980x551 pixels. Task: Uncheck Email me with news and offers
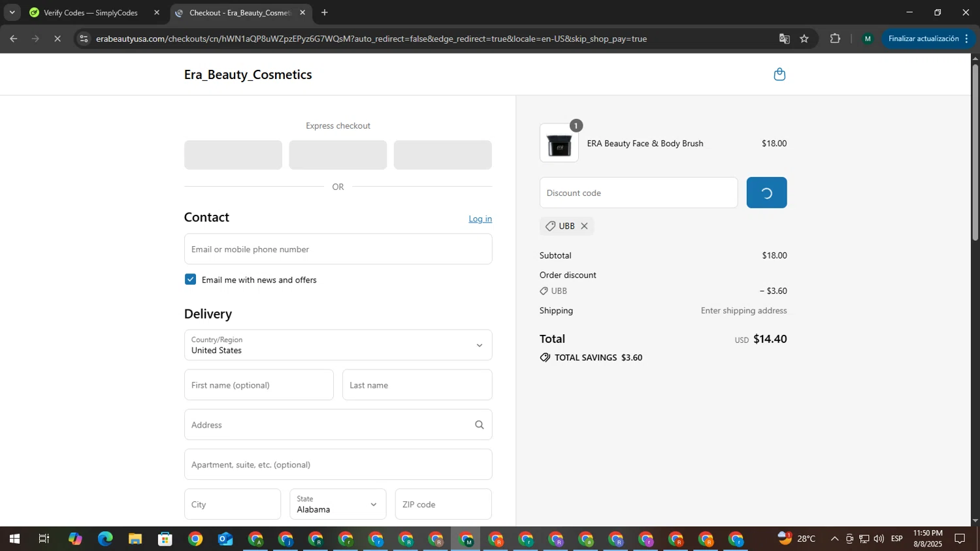[x=190, y=279]
